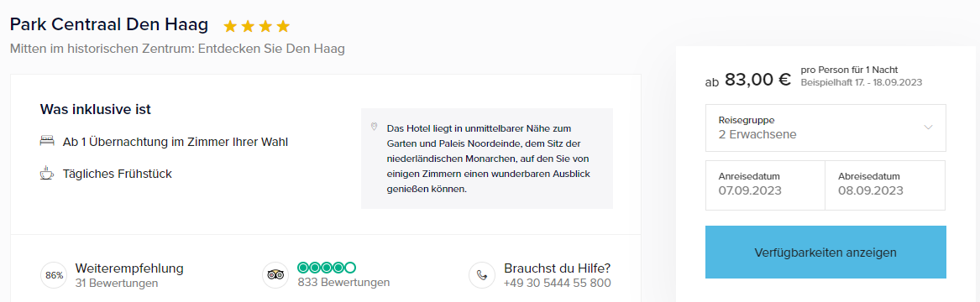Viewport: 980px width, 302px height.
Task: Select the Anreisedatum 07.09.2023 field
Action: 765,185
